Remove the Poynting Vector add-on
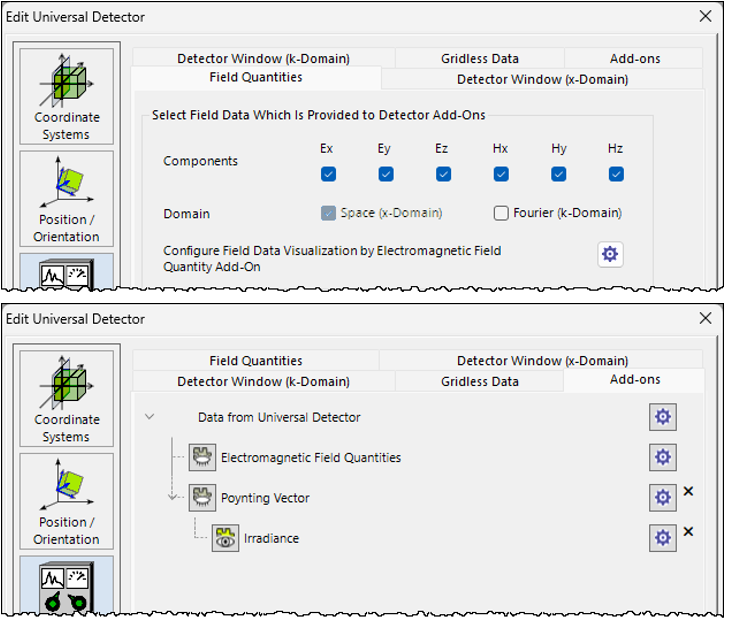This screenshot has width=729, height=623. [689, 491]
